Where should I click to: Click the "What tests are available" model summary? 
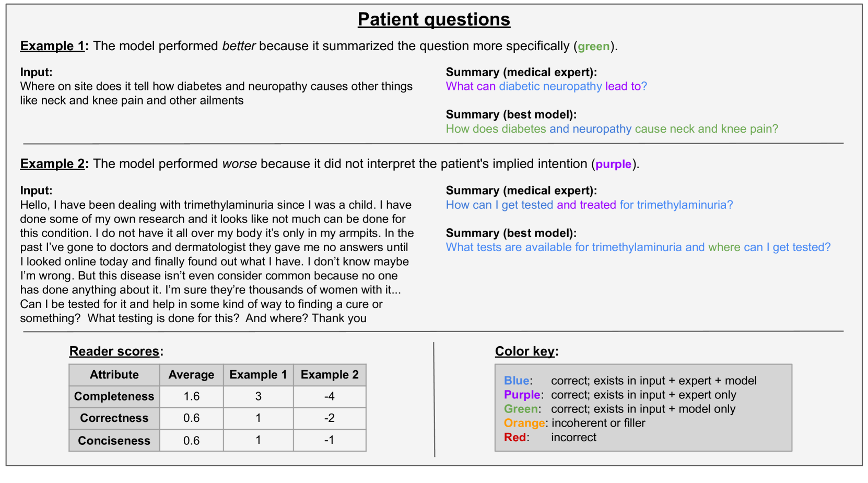point(638,248)
